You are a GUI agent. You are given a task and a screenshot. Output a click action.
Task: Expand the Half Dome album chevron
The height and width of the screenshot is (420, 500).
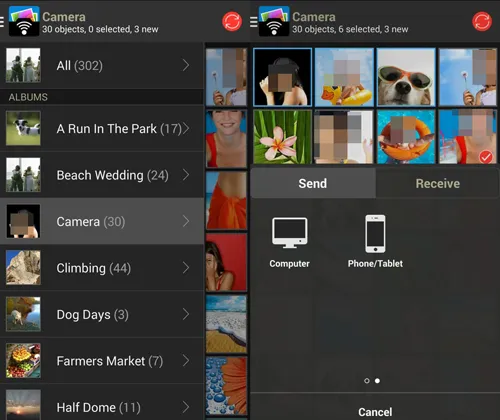tap(186, 407)
